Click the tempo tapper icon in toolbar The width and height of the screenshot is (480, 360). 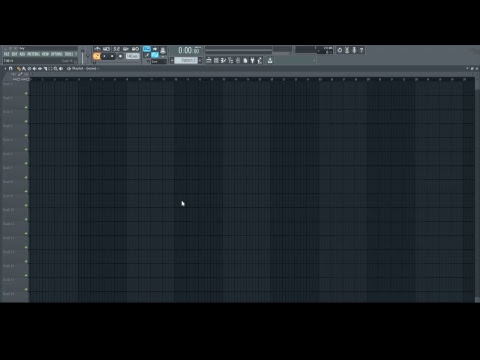pos(260,60)
